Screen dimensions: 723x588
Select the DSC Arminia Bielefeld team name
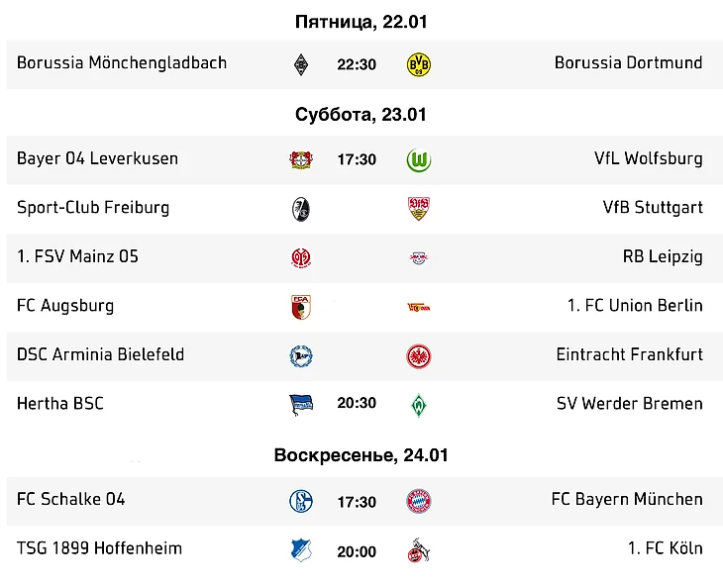pos(100,354)
